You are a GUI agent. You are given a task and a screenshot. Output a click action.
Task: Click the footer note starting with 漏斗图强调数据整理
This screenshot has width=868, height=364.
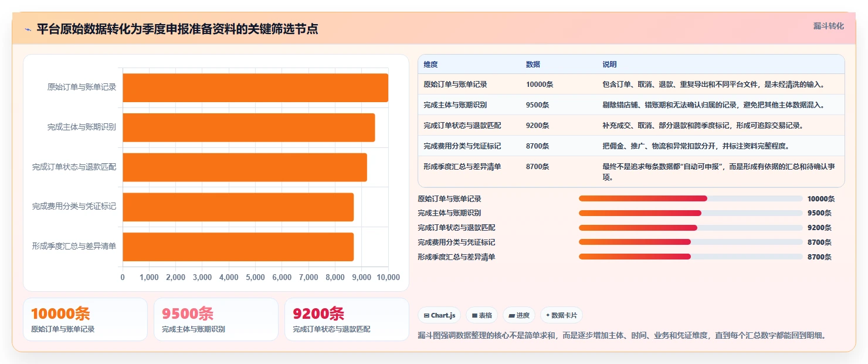click(622, 336)
